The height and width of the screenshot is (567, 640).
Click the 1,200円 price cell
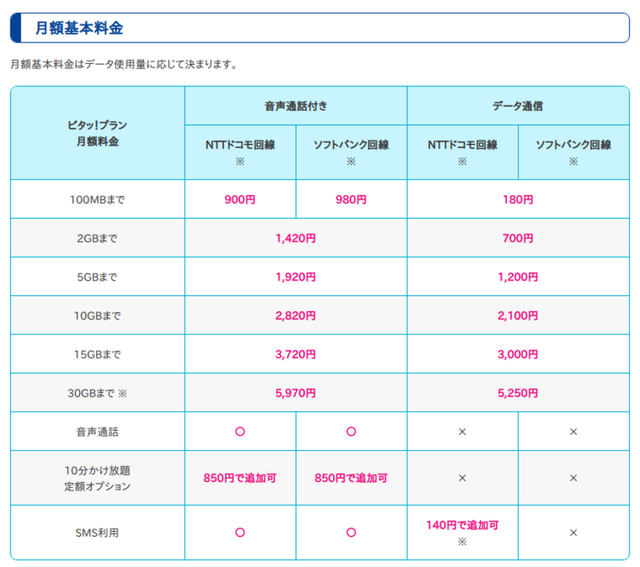coord(518,277)
